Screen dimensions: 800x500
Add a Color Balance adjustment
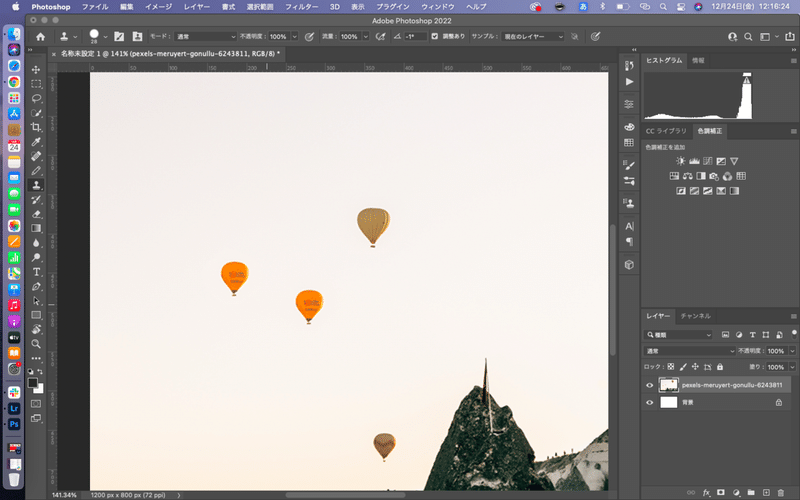pyautogui.click(x=687, y=176)
